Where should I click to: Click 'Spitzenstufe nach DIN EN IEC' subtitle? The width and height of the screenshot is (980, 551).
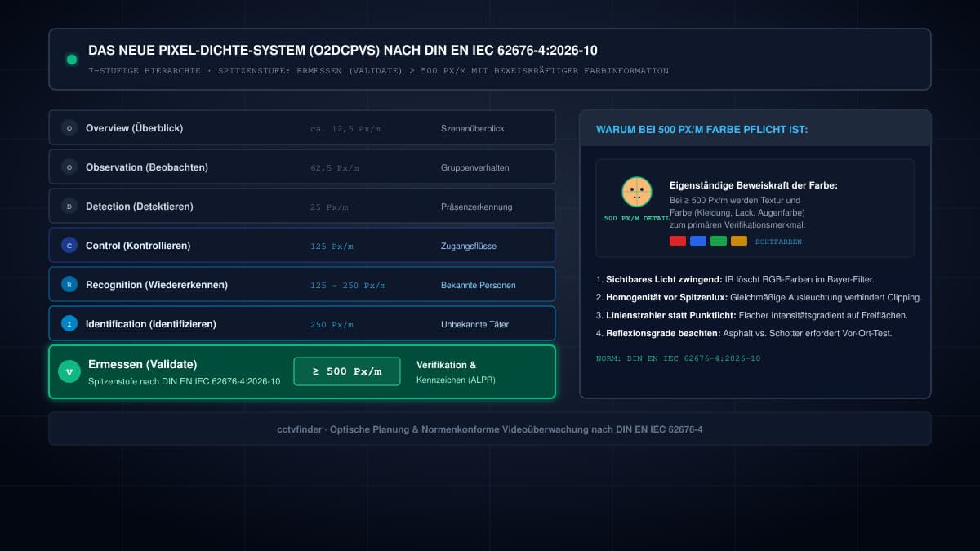pos(185,381)
